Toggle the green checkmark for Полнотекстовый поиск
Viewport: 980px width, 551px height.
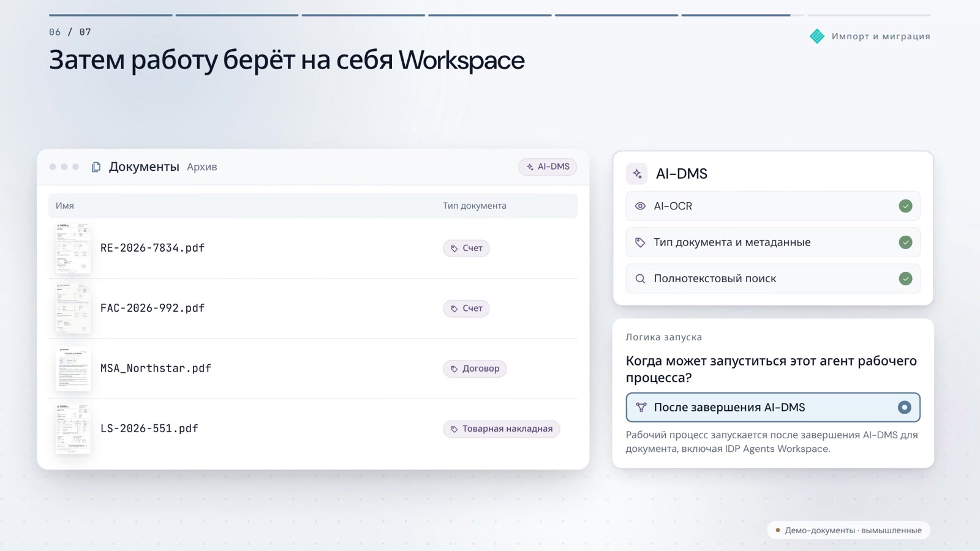[905, 279]
